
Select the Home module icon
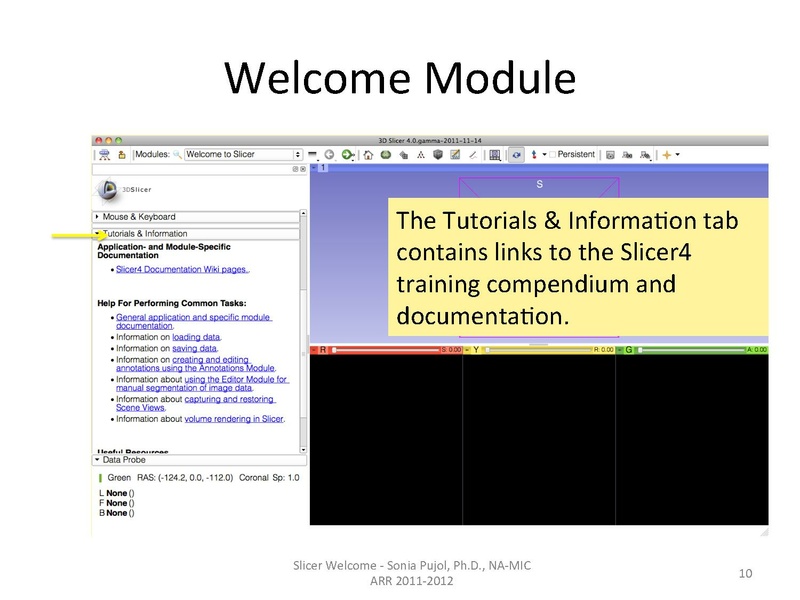tap(370, 154)
